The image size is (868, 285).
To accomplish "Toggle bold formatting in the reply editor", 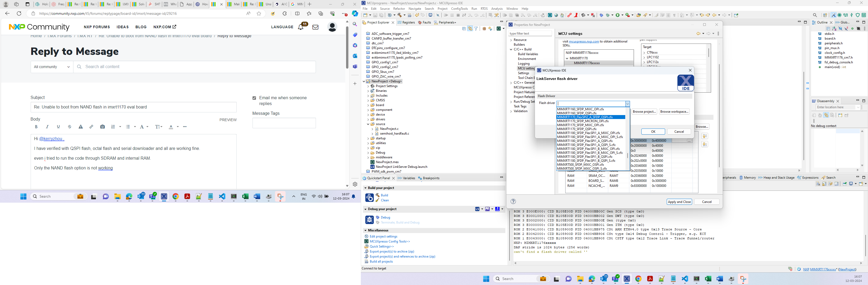I will [x=36, y=127].
